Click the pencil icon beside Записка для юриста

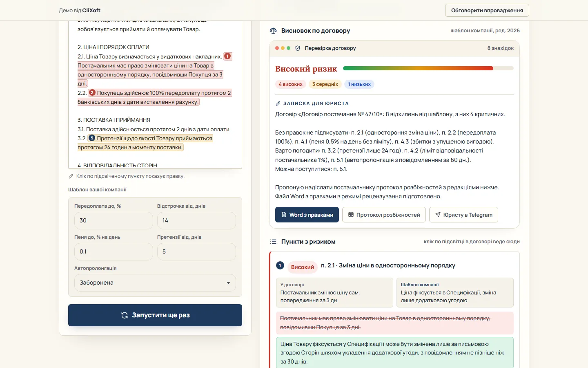coord(278,103)
